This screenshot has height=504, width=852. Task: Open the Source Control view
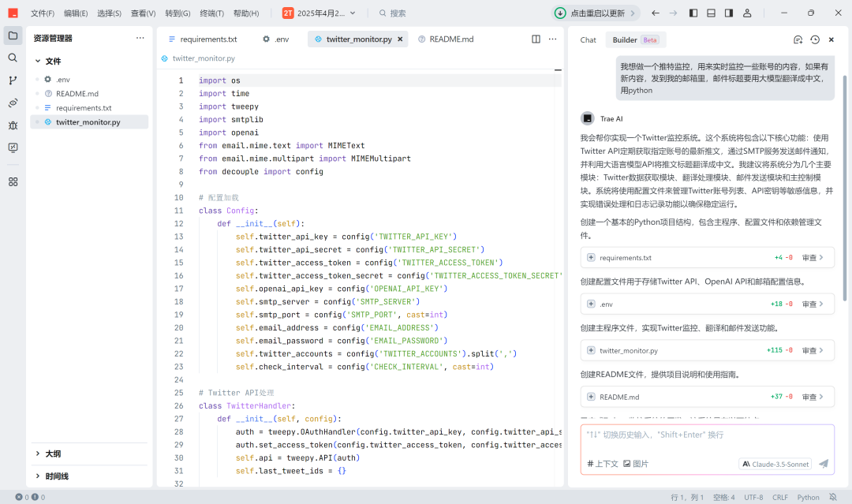(12, 79)
